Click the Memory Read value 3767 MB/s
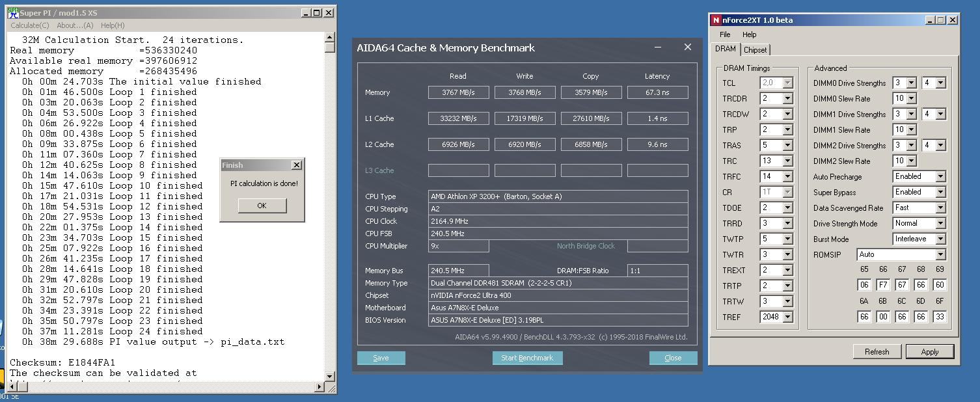Screen dimensions: 980x402 click(x=458, y=92)
